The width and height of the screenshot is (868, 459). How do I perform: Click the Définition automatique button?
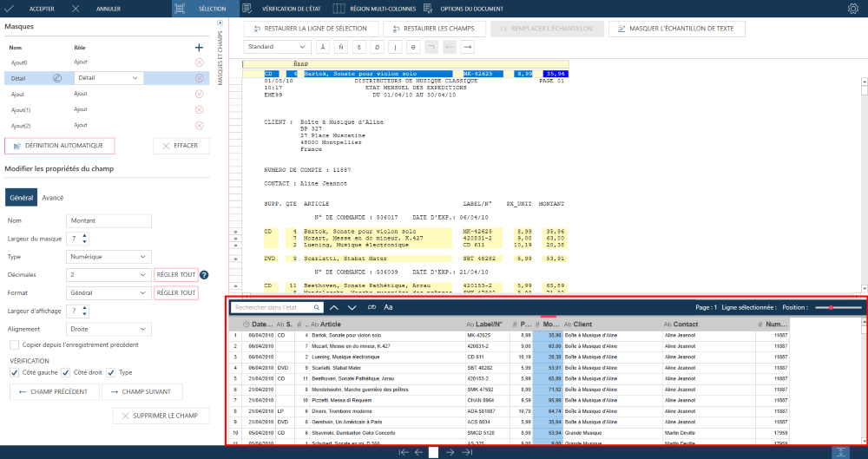(60, 146)
